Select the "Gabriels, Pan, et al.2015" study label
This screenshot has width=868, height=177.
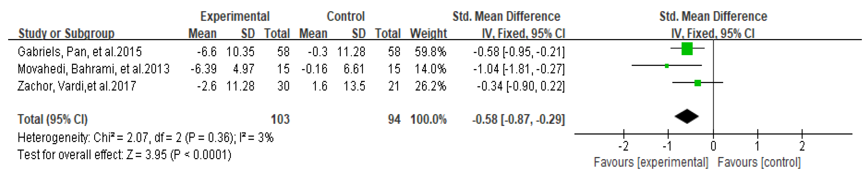pos(80,52)
